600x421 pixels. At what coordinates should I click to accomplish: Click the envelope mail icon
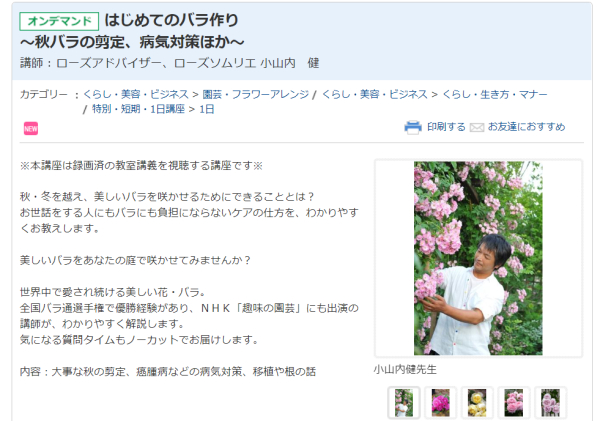pos(477,127)
